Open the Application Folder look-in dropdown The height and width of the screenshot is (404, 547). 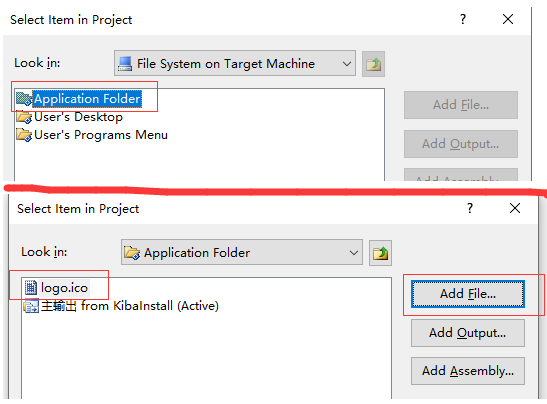(x=242, y=252)
